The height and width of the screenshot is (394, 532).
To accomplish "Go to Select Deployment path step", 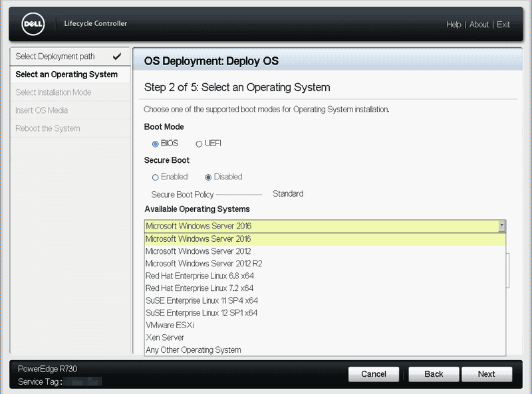I will (55, 56).
